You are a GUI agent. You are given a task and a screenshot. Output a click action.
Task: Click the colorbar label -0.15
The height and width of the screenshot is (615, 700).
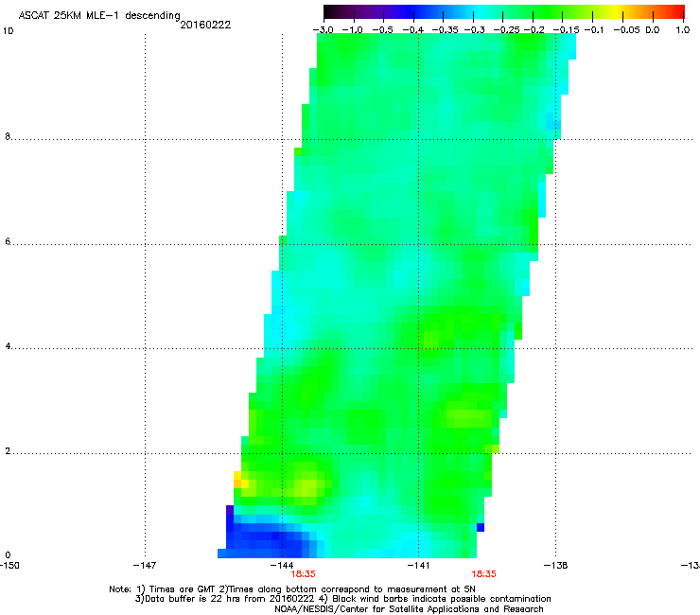point(566,30)
